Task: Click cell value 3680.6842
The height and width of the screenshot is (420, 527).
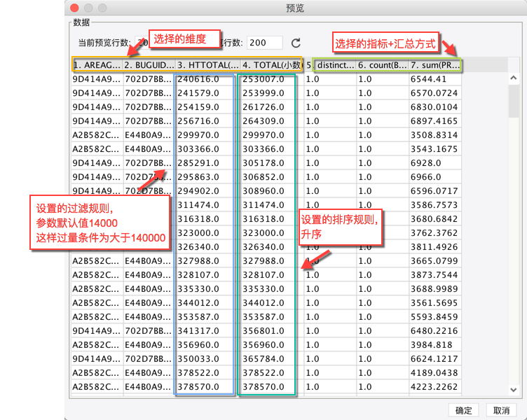Action: click(434, 219)
